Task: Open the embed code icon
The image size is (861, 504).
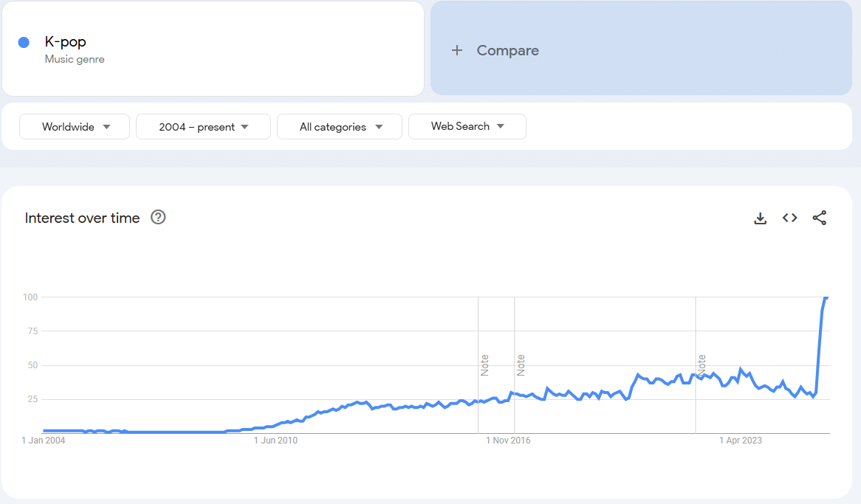Action: (789, 218)
